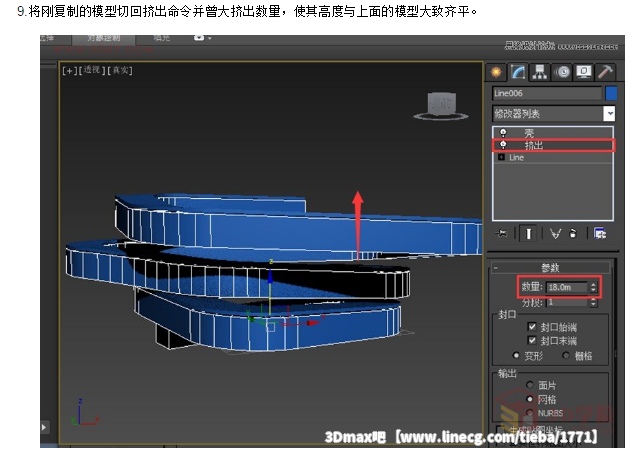637x456 pixels.
Task: Toggle the lightbulb for 壳 modifier
Action: tap(503, 132)
